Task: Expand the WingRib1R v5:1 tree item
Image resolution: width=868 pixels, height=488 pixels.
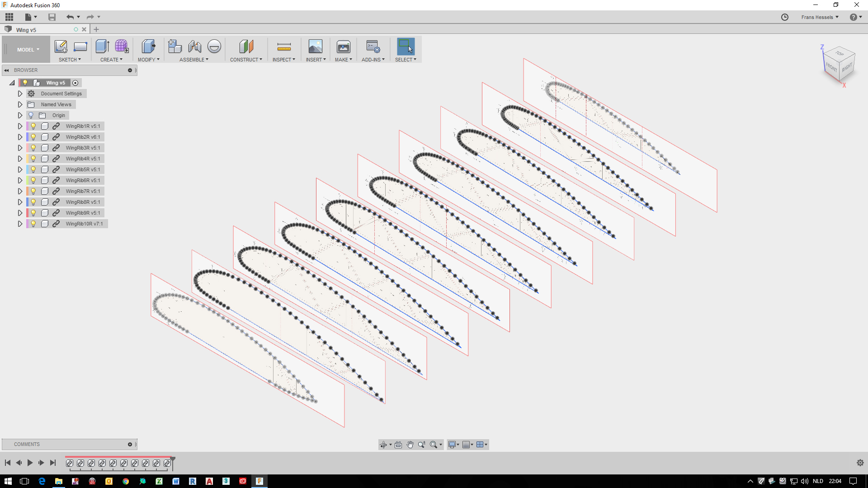Action: click(20, 126)
